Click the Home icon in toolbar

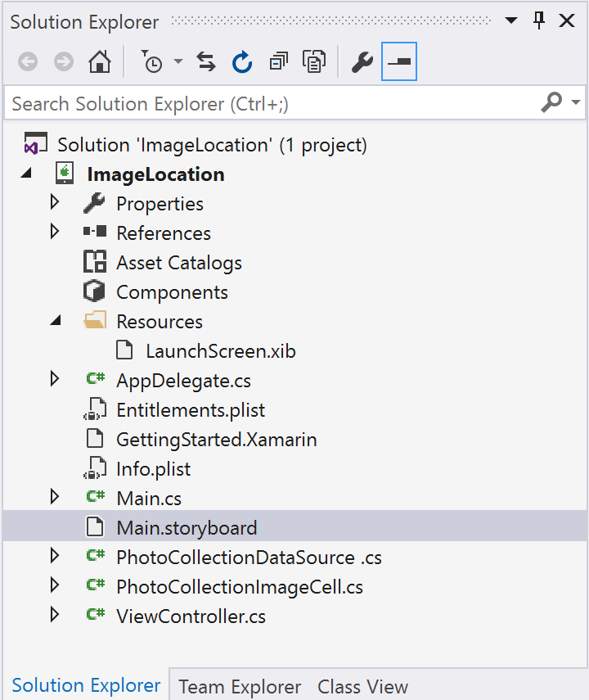click(99, 62)
